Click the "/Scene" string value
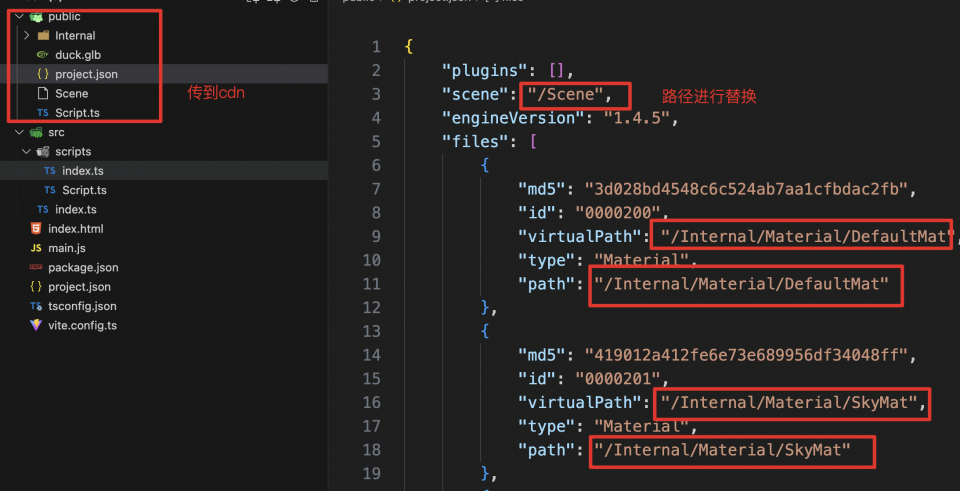The width and height of the screenshot is (960, 491). (575, 94)
